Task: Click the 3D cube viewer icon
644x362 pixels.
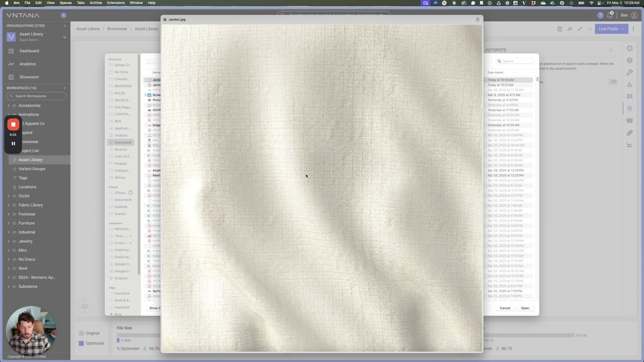Action: tap(85, 306)
